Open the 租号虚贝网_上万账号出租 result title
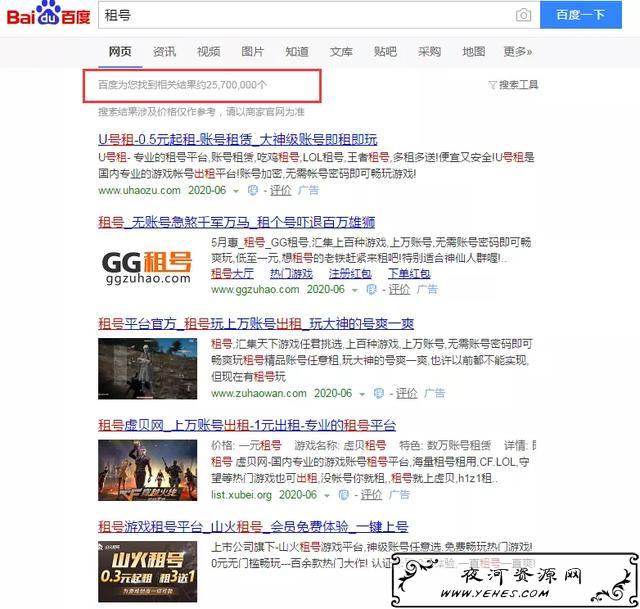Screen dimensions: 640x609 247,425
